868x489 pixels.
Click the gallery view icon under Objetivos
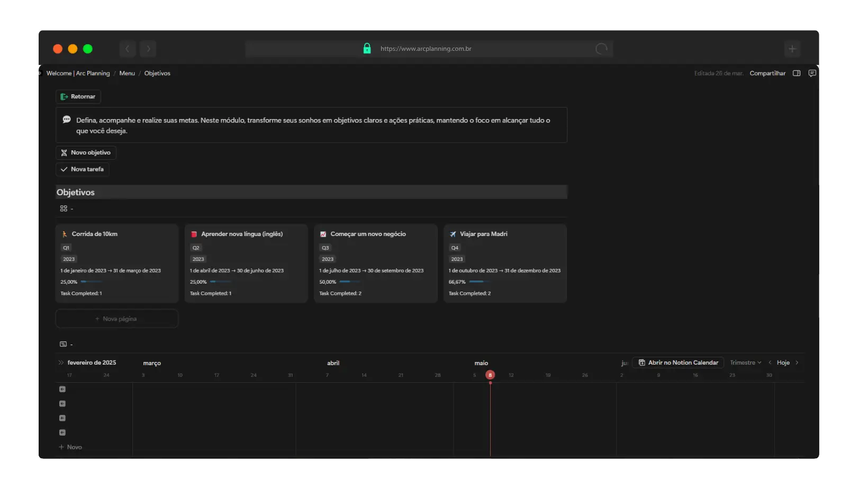click(x=64, y=209)
